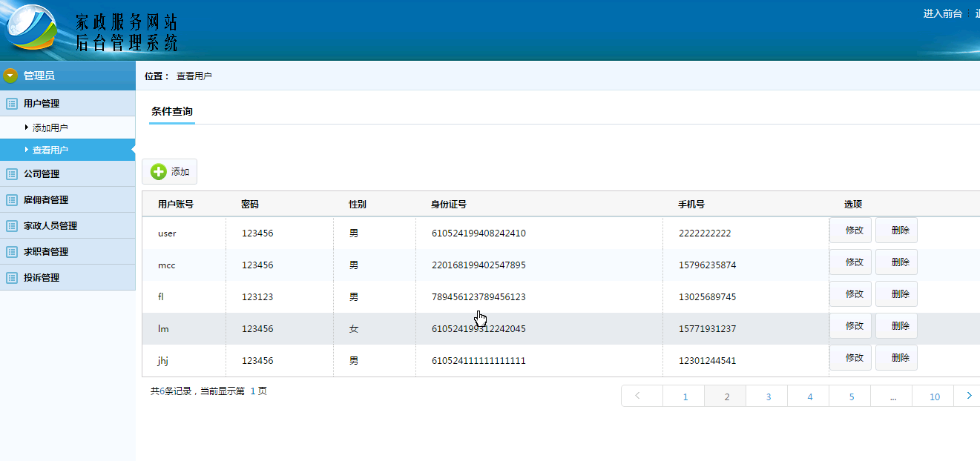Click the list icon beside 家政人员管理

pos(11,226)
